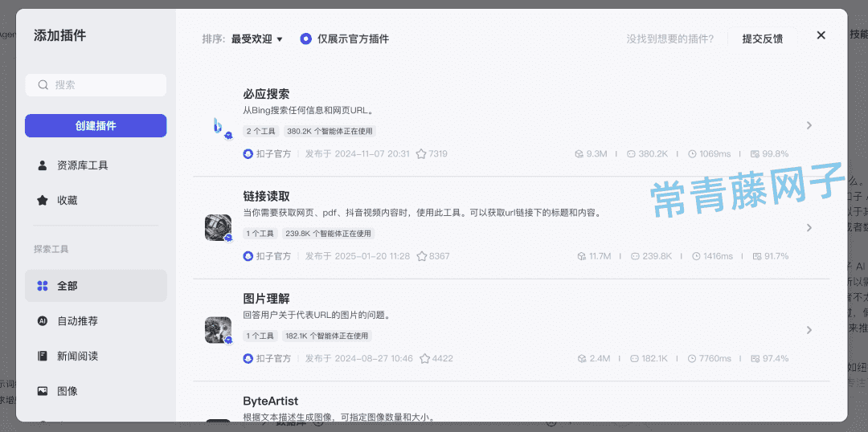Click the 2.4M usage cube icon
The image size is (868, 432).
click(582, 358)
